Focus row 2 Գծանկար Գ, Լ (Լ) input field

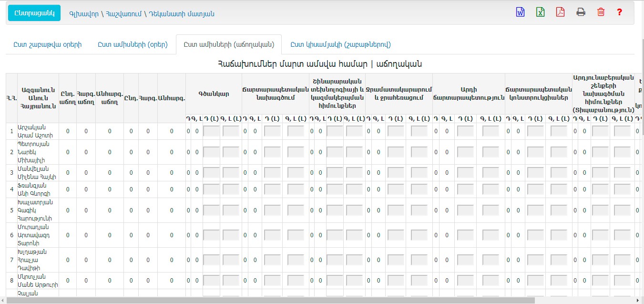[x=231, y=152]
